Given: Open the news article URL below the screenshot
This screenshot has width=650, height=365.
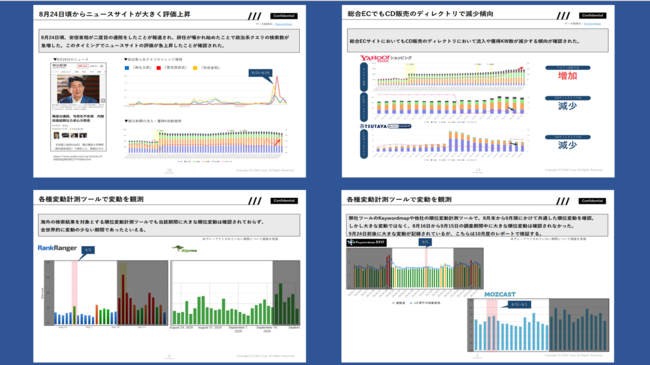Looking at the screenshot, I should (x=78, y=158).
